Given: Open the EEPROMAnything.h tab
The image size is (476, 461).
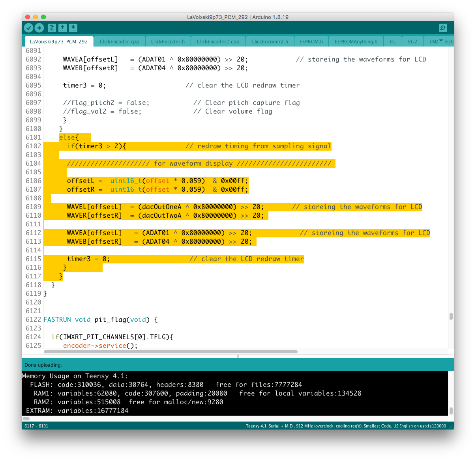Looking at the screenshot, I should 356,41.
